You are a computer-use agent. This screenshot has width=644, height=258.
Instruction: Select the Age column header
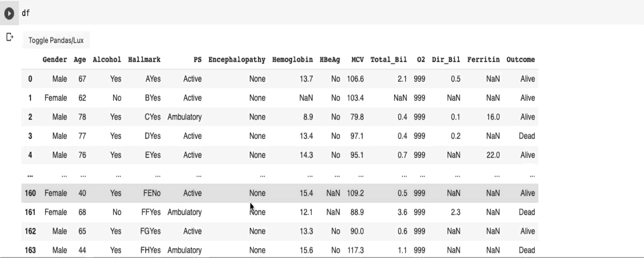80,60
